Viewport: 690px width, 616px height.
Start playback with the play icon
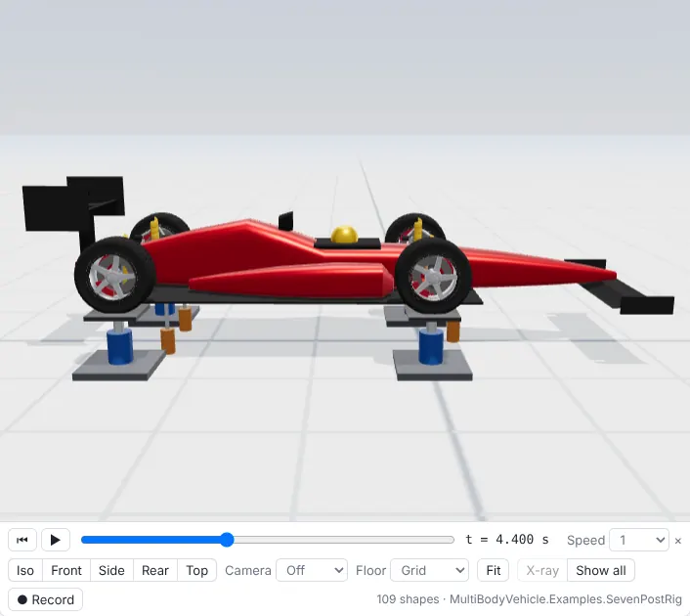[56, 540]
